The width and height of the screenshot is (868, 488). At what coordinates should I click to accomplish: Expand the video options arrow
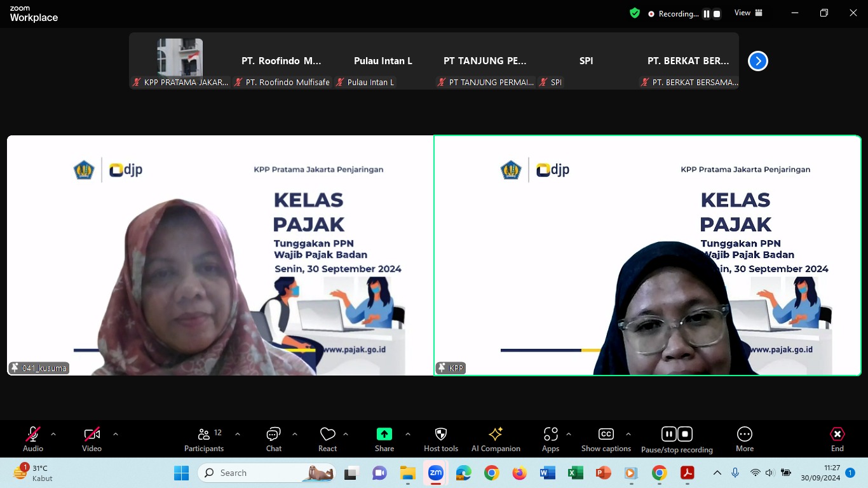tap(116, 435)
